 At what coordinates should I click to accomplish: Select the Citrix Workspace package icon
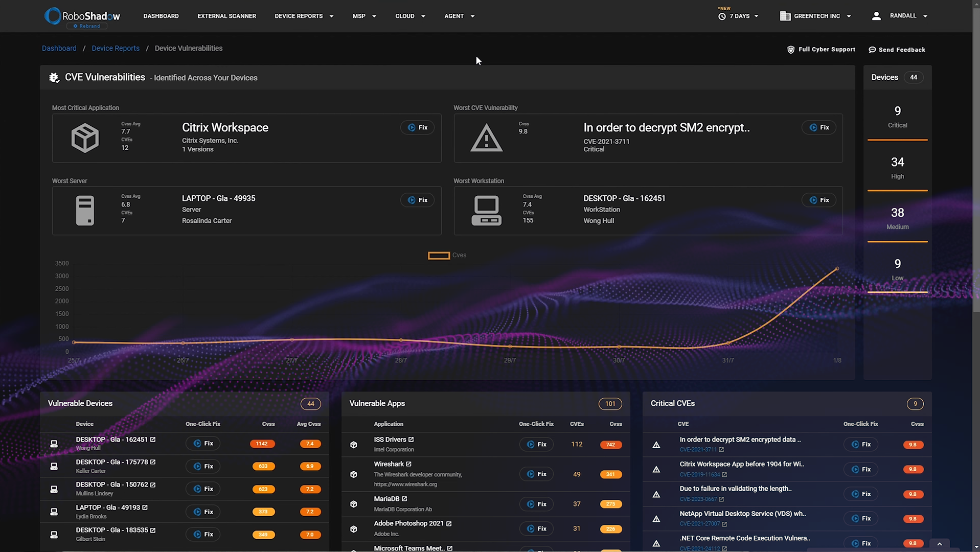pos(85,137)
